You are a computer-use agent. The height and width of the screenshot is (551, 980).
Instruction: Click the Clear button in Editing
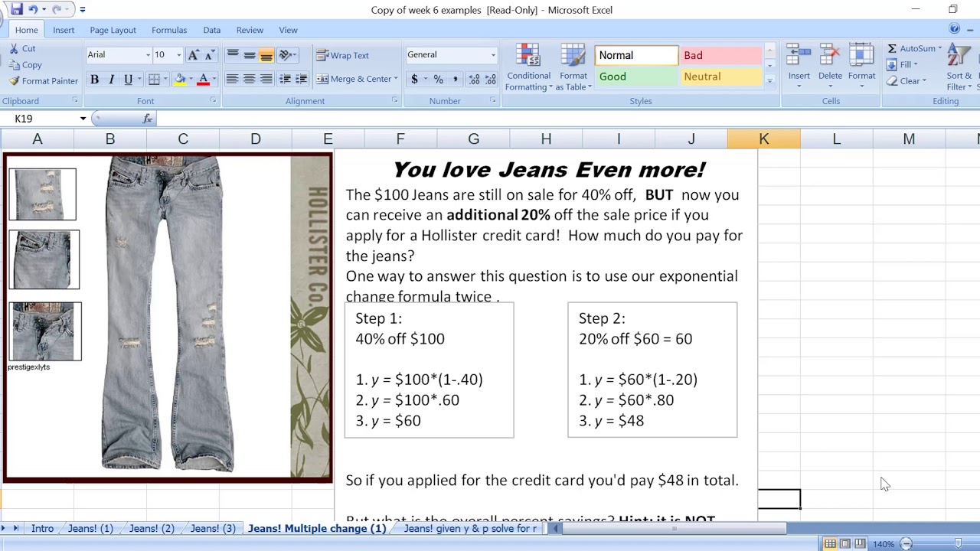click(x=906, y=81)
